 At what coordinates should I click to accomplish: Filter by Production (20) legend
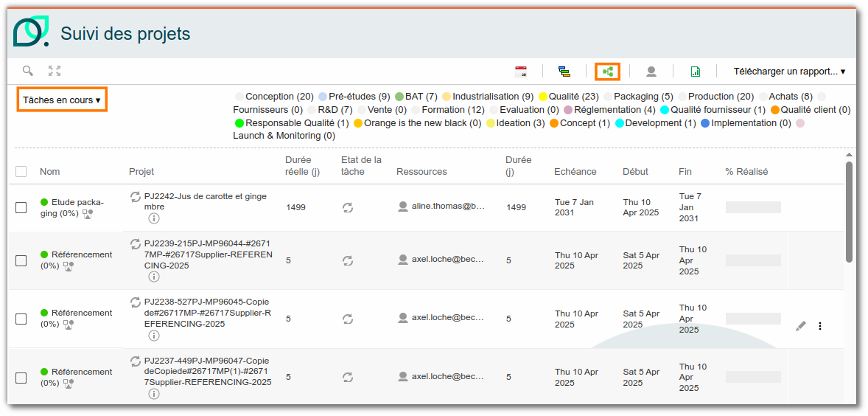tap(715, 97)
